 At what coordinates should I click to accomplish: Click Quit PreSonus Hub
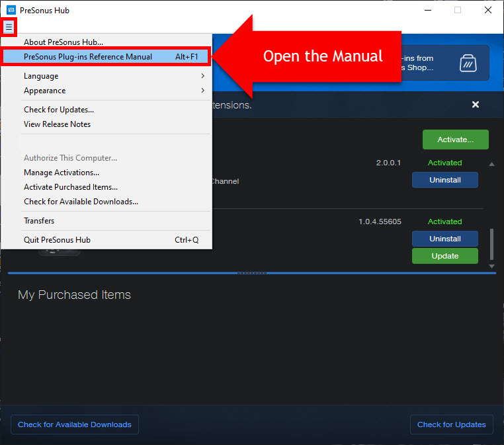[x=58, y=240]
